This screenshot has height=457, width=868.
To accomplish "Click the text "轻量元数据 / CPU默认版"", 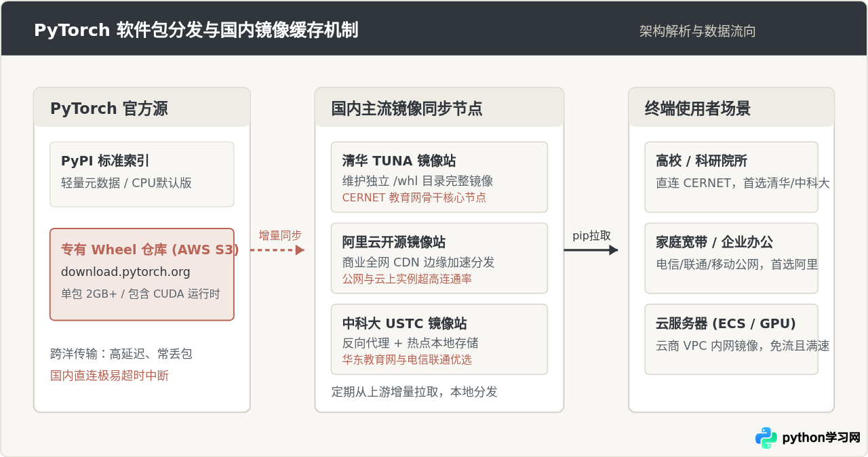I will 127,182.
